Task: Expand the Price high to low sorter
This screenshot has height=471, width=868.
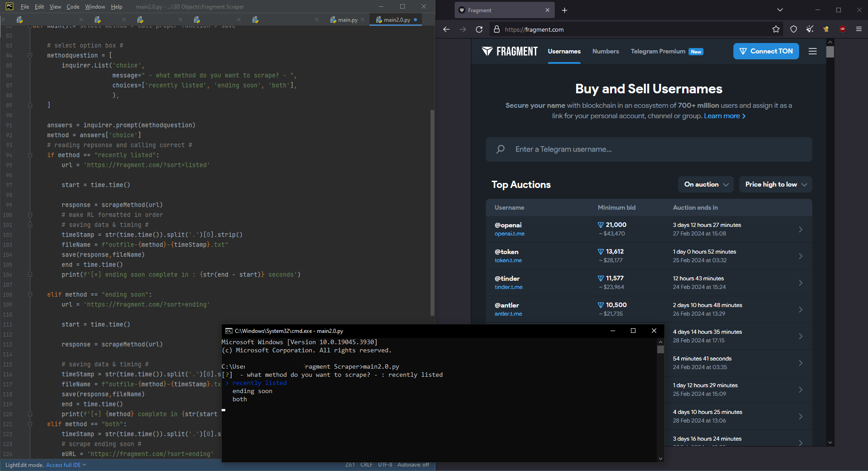Action: click(776, 184)
